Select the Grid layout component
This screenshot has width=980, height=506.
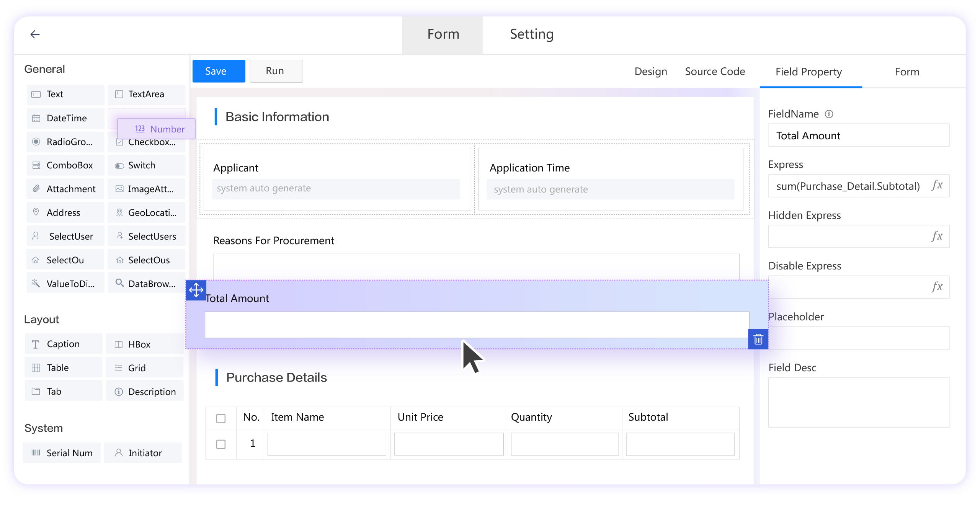pyautogui.click(x=136, y=367)
